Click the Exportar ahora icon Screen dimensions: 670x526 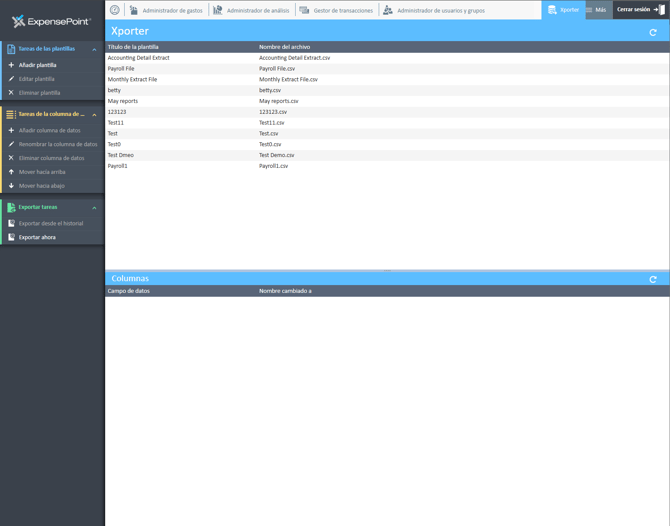click(11, 237)
